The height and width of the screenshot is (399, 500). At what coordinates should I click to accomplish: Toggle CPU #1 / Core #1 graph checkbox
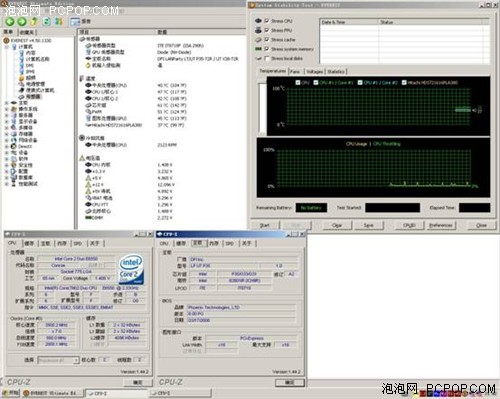coord(316,82)
